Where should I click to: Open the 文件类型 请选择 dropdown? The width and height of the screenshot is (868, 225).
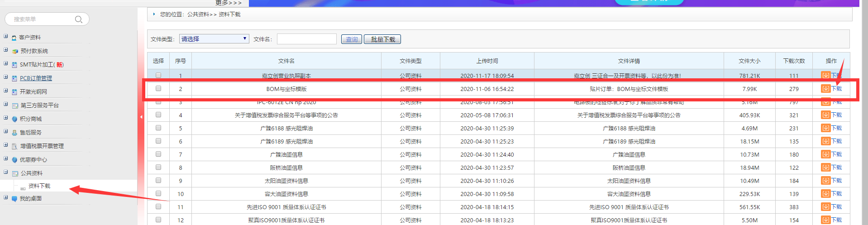point(214,39)
